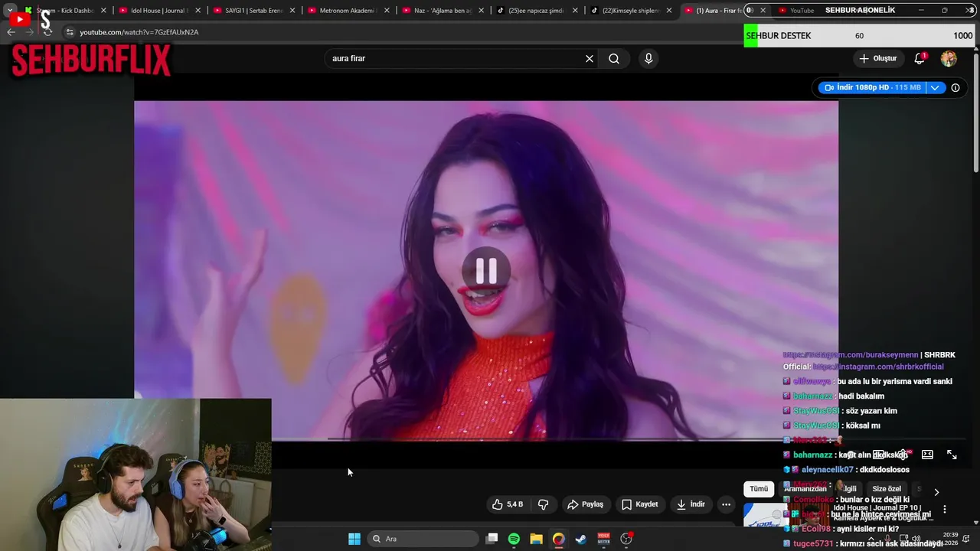
Task: Open the browser tab search dropdown
Action: point(9,11)
